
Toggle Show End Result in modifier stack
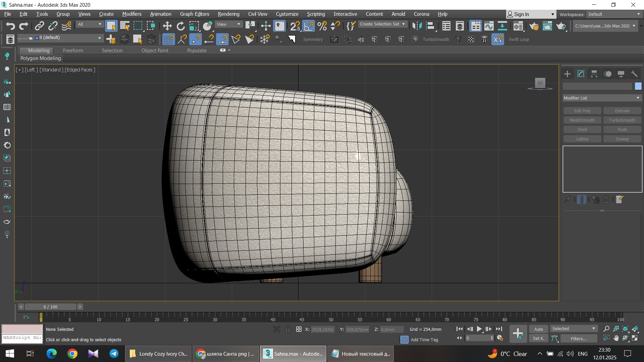click(x=582, y=200)
